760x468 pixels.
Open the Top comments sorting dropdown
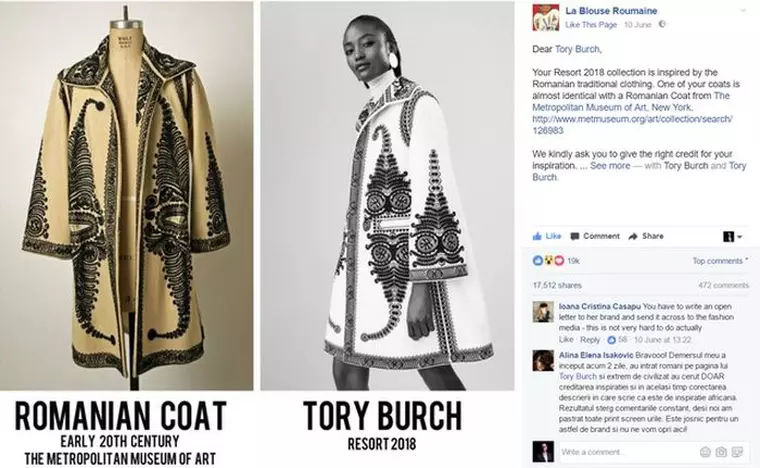point(720,261)
